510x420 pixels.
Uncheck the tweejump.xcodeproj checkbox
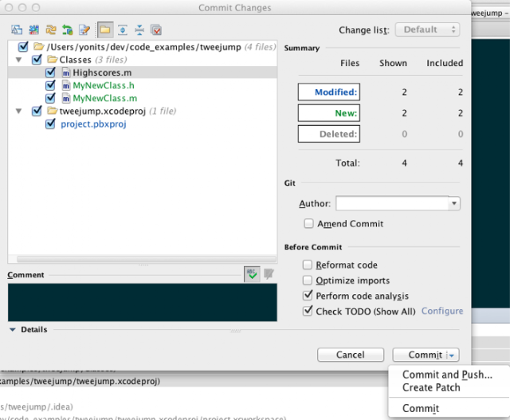pos(37,111)
